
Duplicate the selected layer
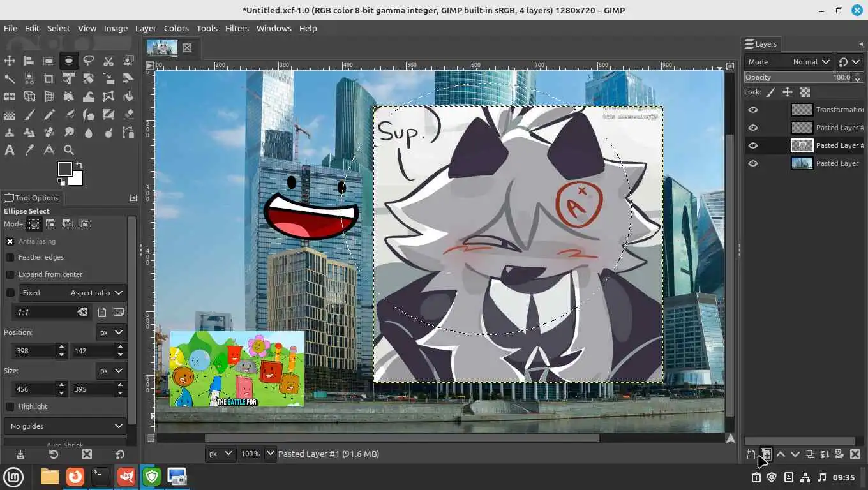coord(810,454)
